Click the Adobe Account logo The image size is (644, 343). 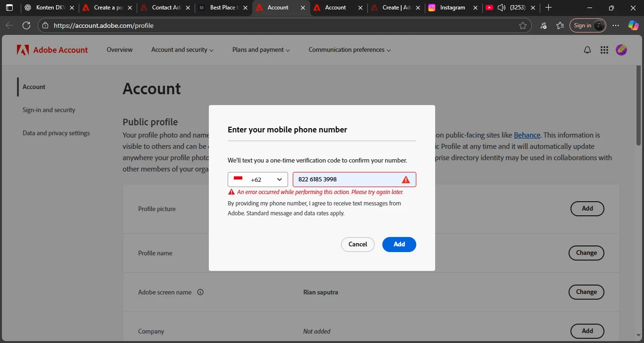coord(52,50)
